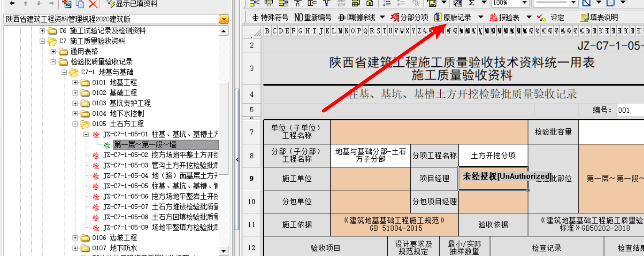This screenshot has width=644, height=256.
Task: Open the 100% zoom level dropdown
Action: click(x=524, y=3)
